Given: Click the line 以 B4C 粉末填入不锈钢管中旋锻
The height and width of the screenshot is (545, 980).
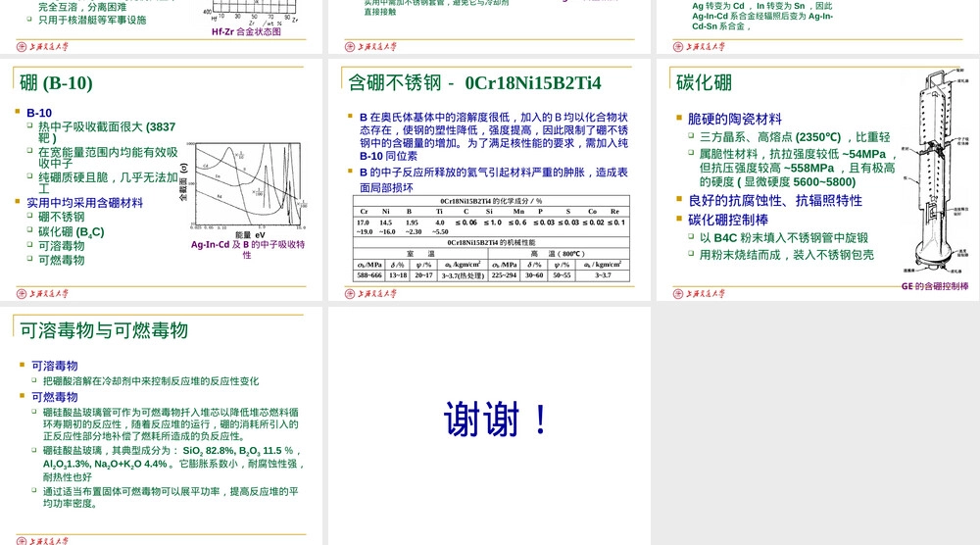Looking at the screenshot, I should pyautogui.click(x=784, y=238).
